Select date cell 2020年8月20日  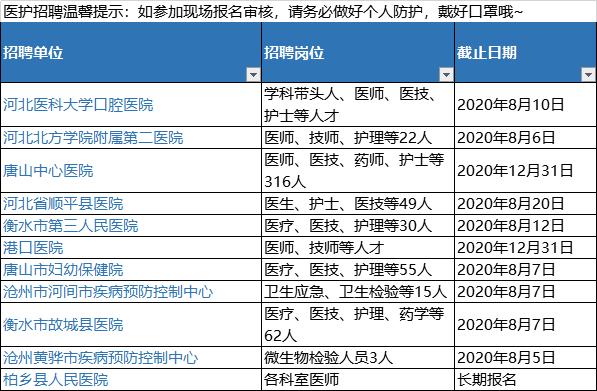(525, 204)
